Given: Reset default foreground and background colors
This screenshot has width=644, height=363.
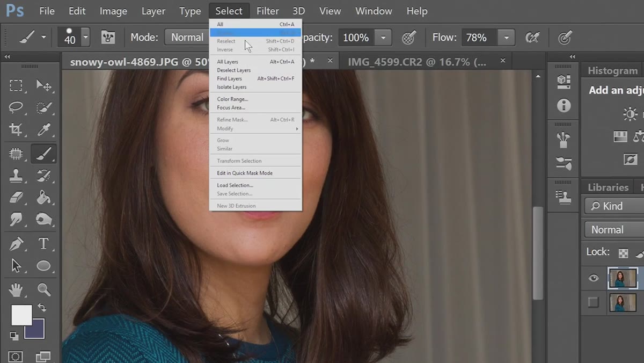Looking at the screenshot, I should pos(14,336).
